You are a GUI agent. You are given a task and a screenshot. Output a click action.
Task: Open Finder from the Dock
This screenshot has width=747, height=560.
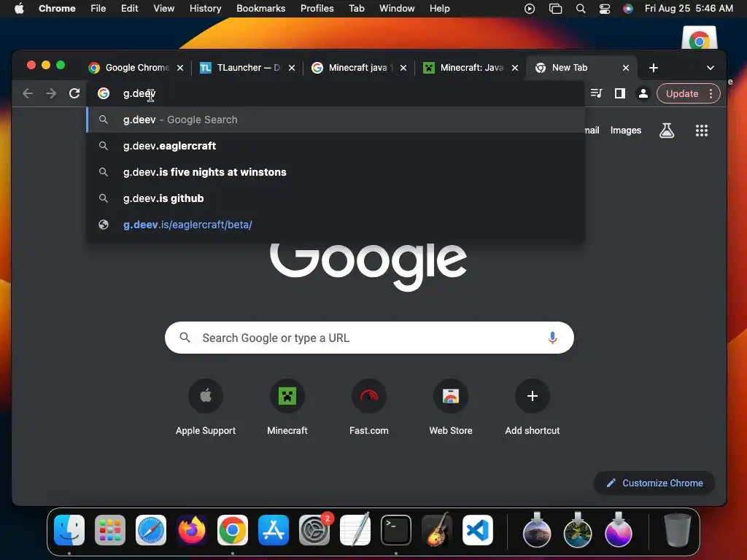click(69, 530)
